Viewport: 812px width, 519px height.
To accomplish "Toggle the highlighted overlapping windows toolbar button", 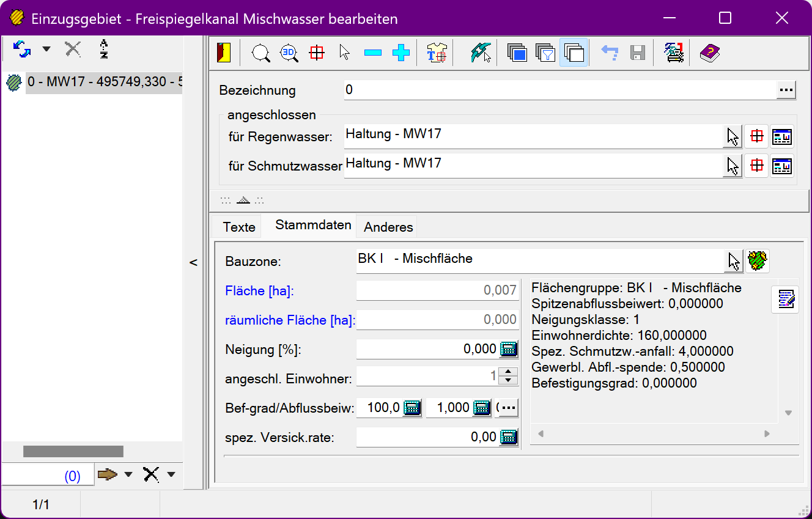I will (x=574, y=53).
